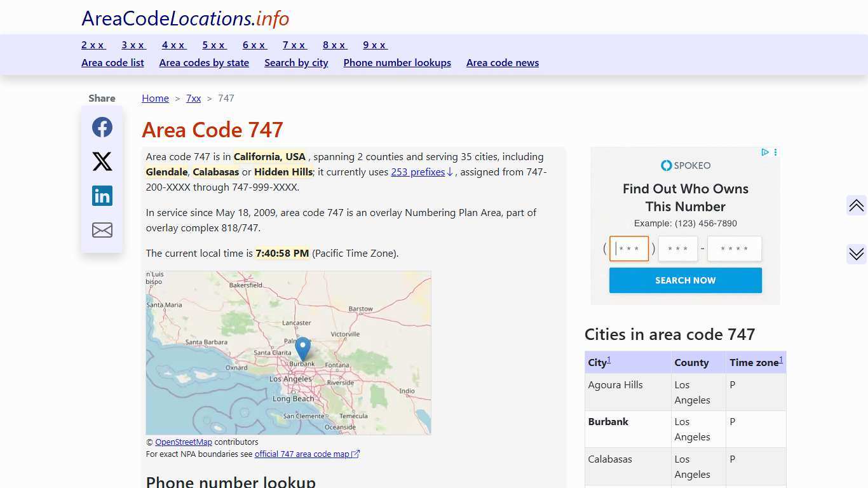The image size is (868, 488).
Task: Go to Home via breadcrumb
Action: (x=155, y=98)
